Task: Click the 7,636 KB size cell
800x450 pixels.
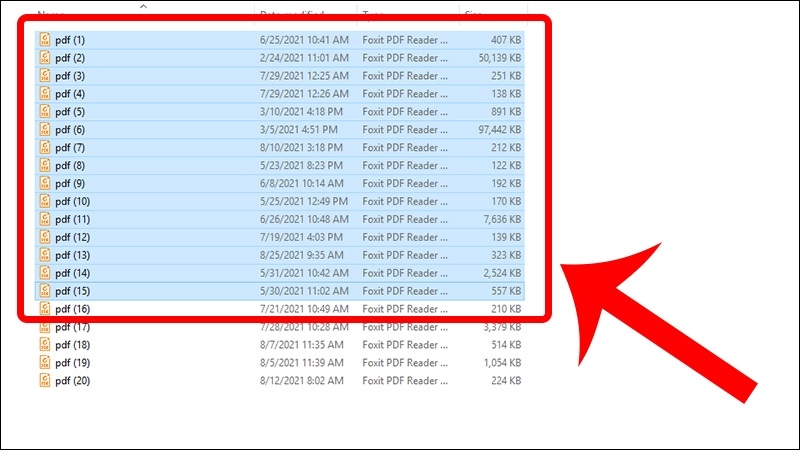Action: [x=502, y=219]
